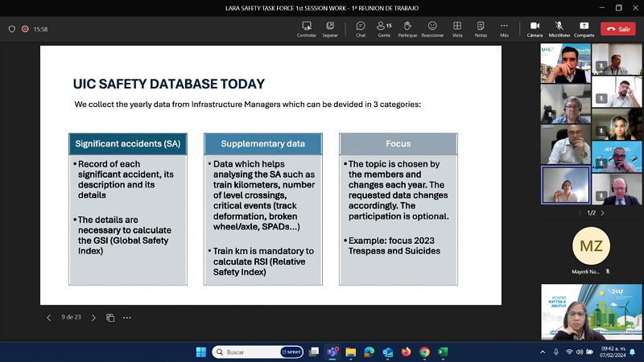Open the Vista layout options
The width and height of the screenshot is (644, 362).
coord(457,29)
